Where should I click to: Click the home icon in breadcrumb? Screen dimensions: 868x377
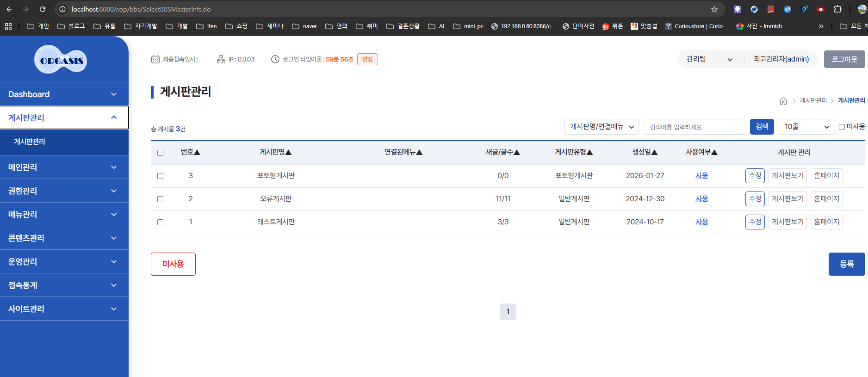783,101
